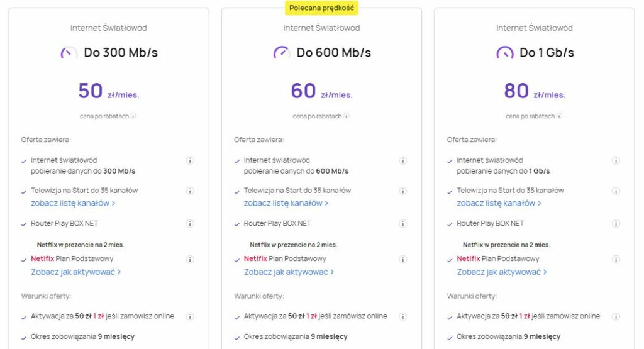Click info icon for 1 Gb/s fiber internet download
644x349 pixels.
pyautogui.click(x=616, y=160)
